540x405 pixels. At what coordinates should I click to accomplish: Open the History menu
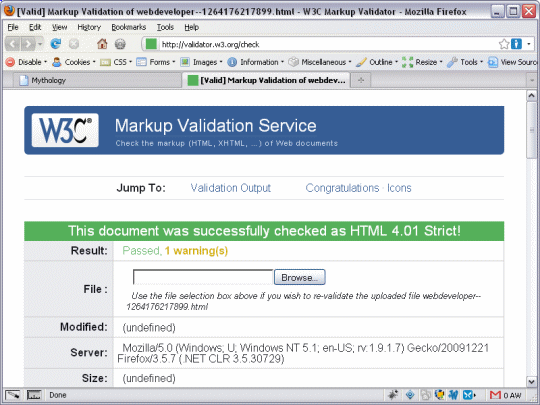click(x=89, y=27)
